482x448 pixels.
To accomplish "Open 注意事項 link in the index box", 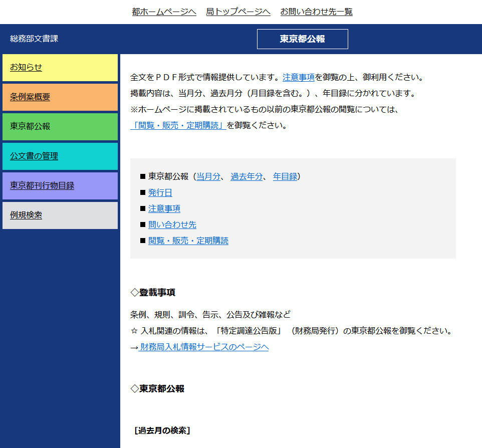I will click(x=164, y=209).
